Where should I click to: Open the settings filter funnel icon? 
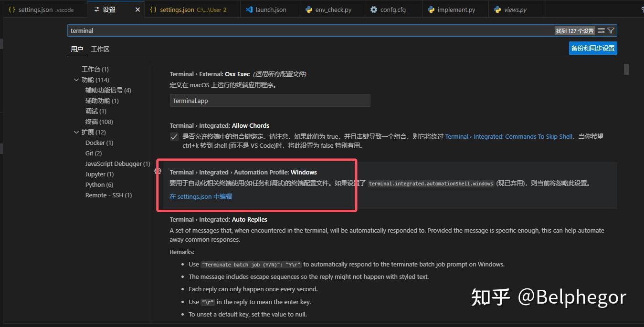pos(611,30)
